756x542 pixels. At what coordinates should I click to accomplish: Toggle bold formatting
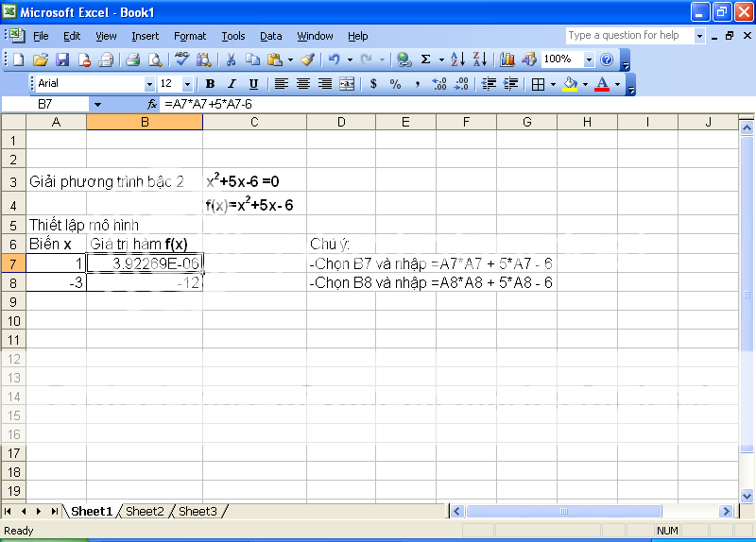(210, 84)
